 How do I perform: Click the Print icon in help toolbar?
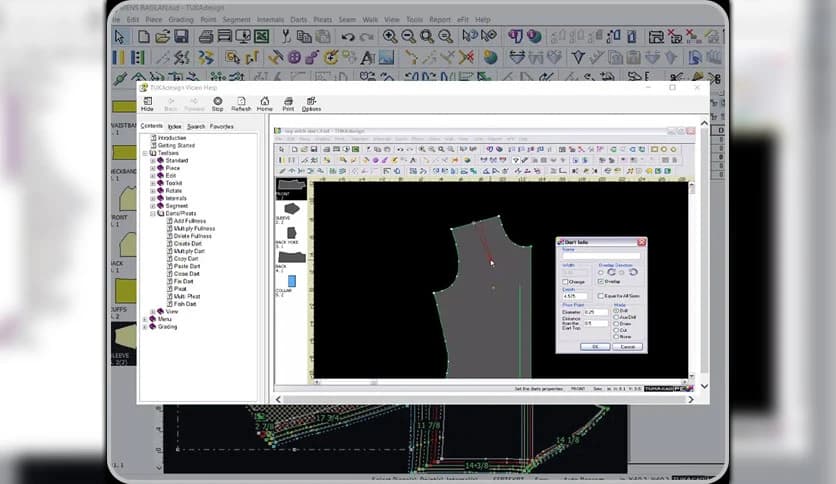tap(288, 103)
